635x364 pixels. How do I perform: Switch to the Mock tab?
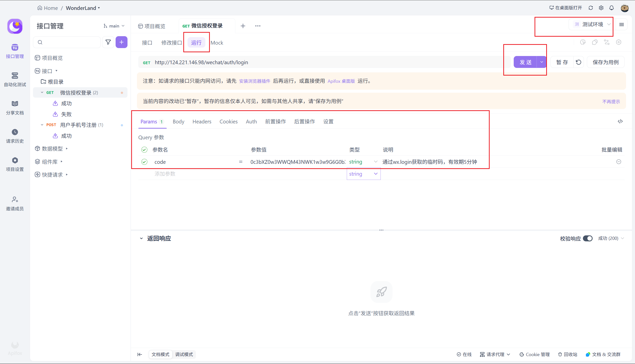tap(217, 43)
